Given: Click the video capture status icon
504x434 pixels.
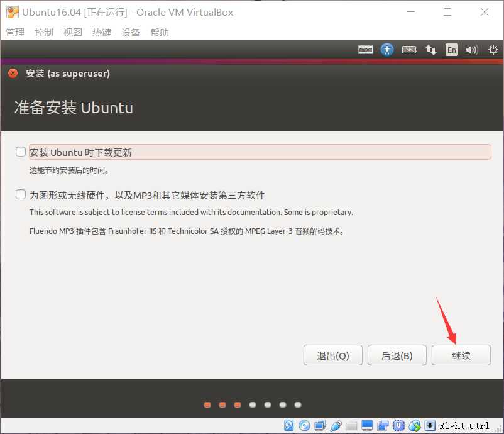Looking at the screenshot, I should (x=383, y=425).
